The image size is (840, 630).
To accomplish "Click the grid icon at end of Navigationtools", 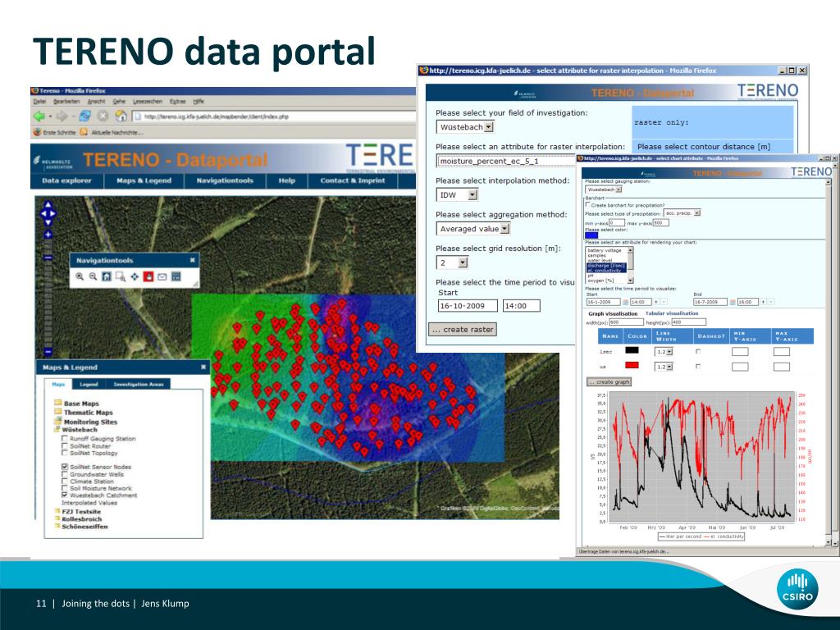I will tap(176, 276).
